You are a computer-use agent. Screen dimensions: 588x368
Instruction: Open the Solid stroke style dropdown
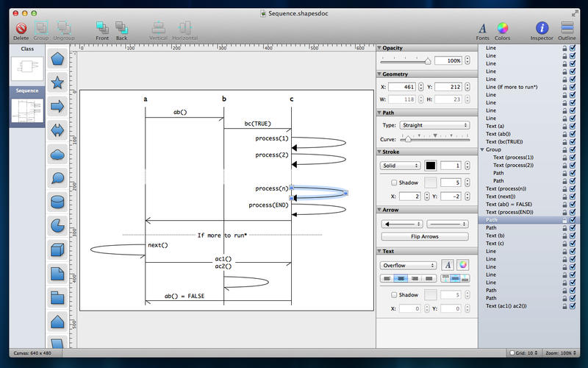[401, 166]
